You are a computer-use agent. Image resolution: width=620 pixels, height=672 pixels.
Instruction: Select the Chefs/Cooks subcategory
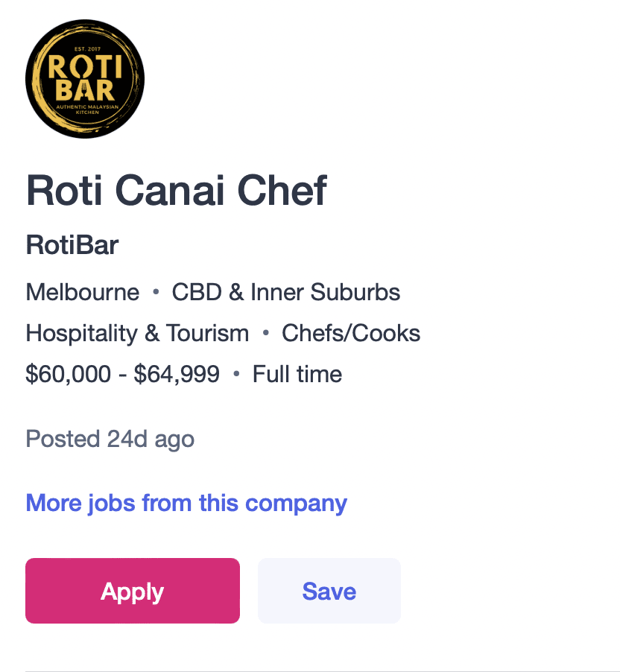[351, 333]
